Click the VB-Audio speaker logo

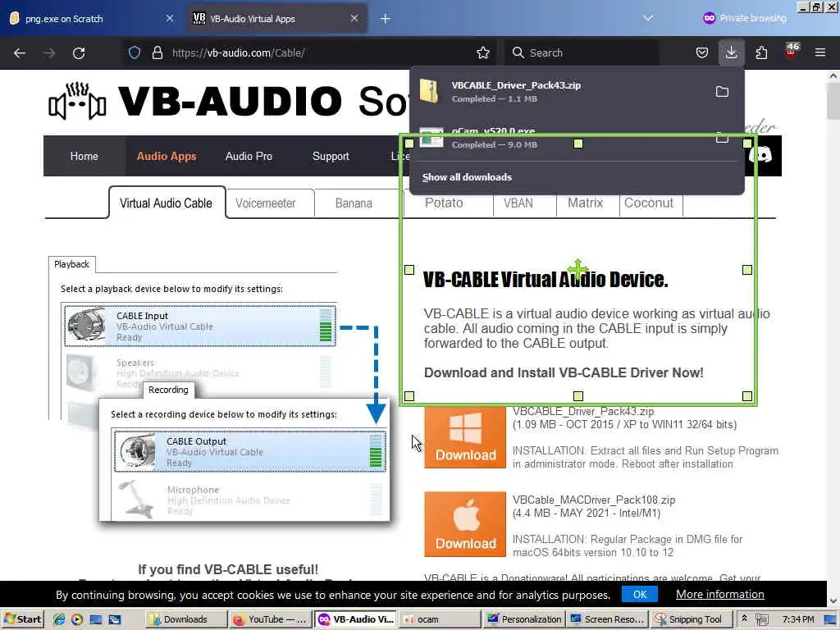(76, 101)
